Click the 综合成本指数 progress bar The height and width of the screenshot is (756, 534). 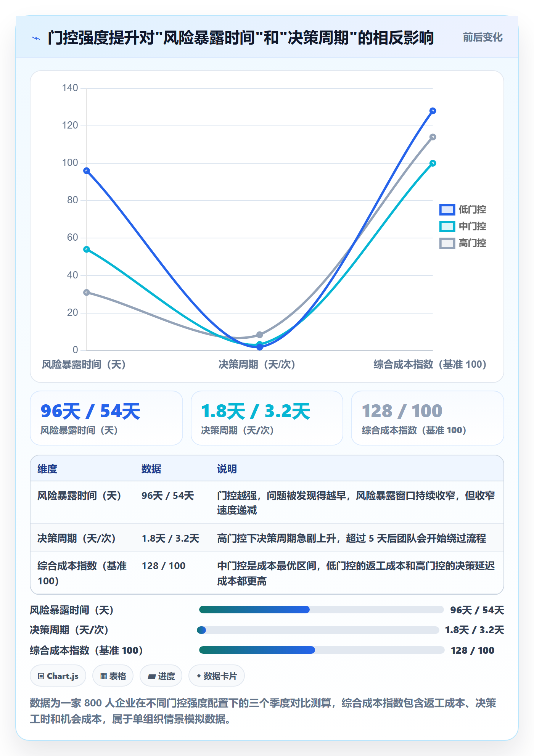(x=322, y=650)
